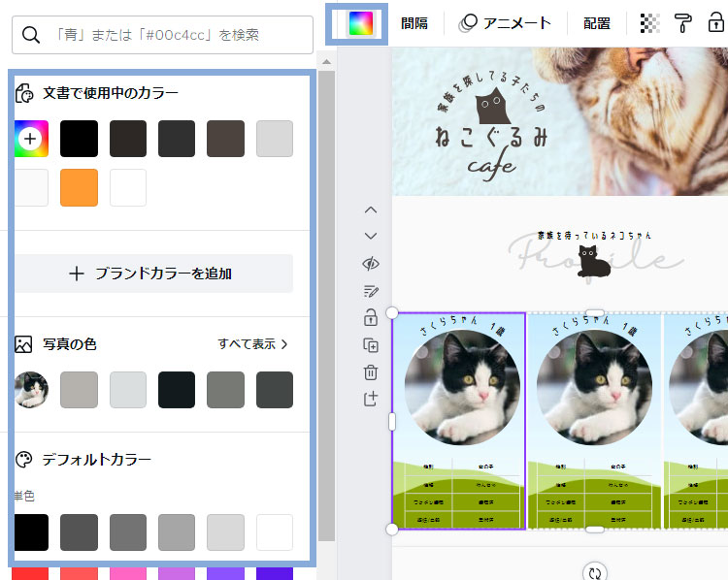Open the 間隔 spacing menu
728x580 pixels.
coord(414,23)
